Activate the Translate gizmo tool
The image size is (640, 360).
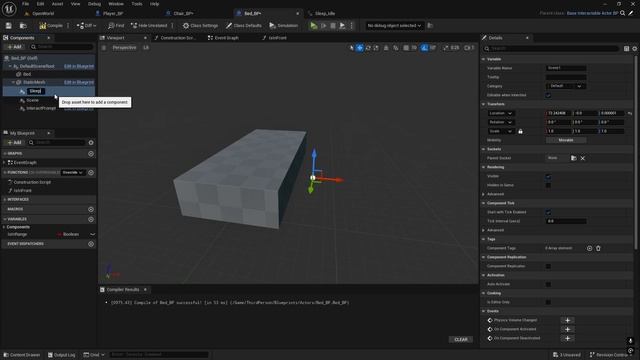click(360, 48)
